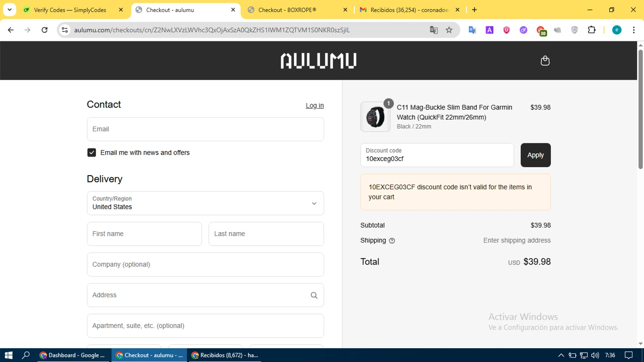Open the Extensions puzzle piece menu

[592, 30]
